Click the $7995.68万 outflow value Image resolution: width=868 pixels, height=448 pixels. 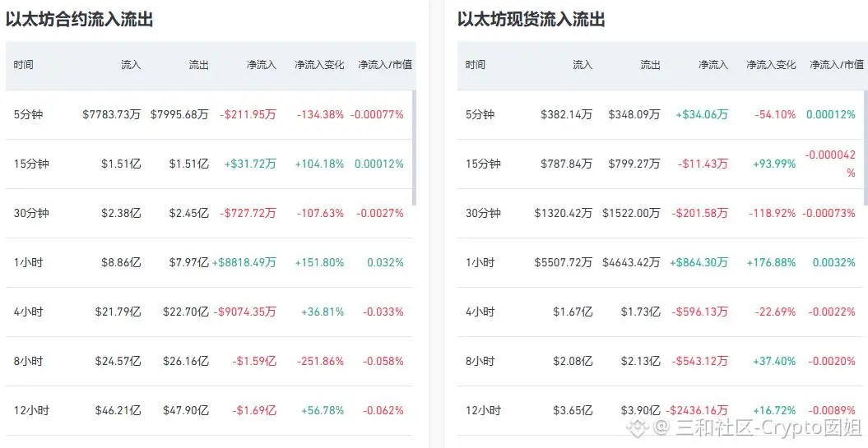click(x=179, y=114)
